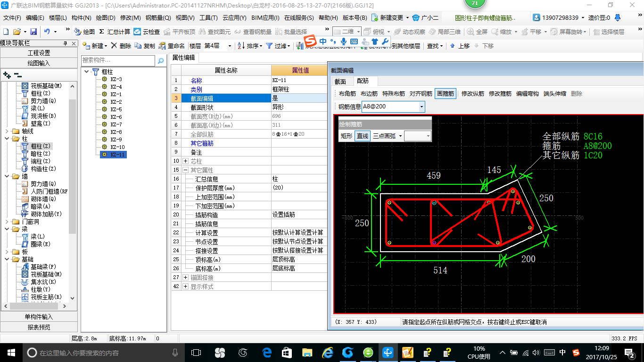This screenshot has height=362, width=644.
Task: Open the 文件(F) menu
Action: pos(12,17)
